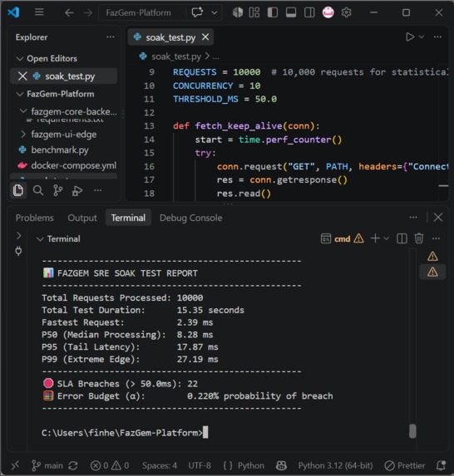Image resolution: width=454 pixels, height=476 pixels.
Task: Change indentation via Spaces: 4
Action: pyautogui.click(x=160, y=465)
